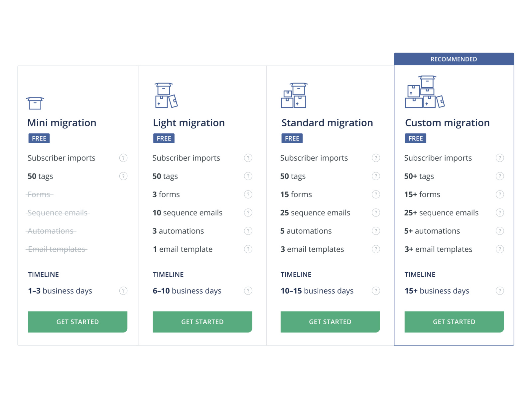Select the FREE badge under Mini migration
Image resolution: width=532 pixels, height=399 pixels.
[x=39, y=138]
